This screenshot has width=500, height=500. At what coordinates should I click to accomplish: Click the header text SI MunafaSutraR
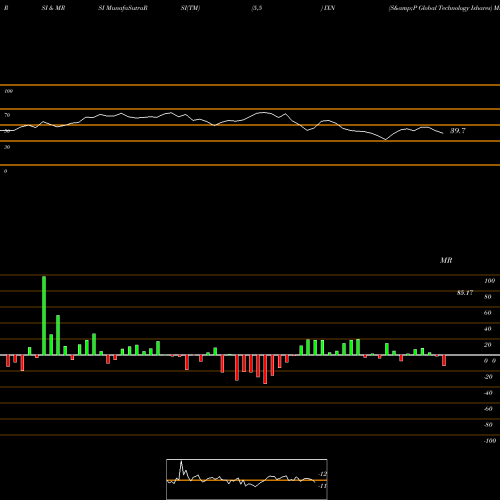coord(123,8)
